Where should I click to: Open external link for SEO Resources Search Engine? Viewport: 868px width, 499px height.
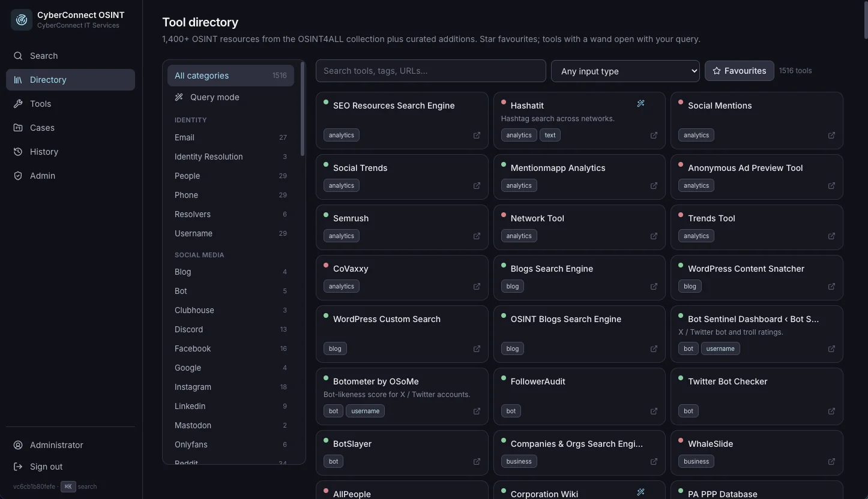(x=477, y=136)
